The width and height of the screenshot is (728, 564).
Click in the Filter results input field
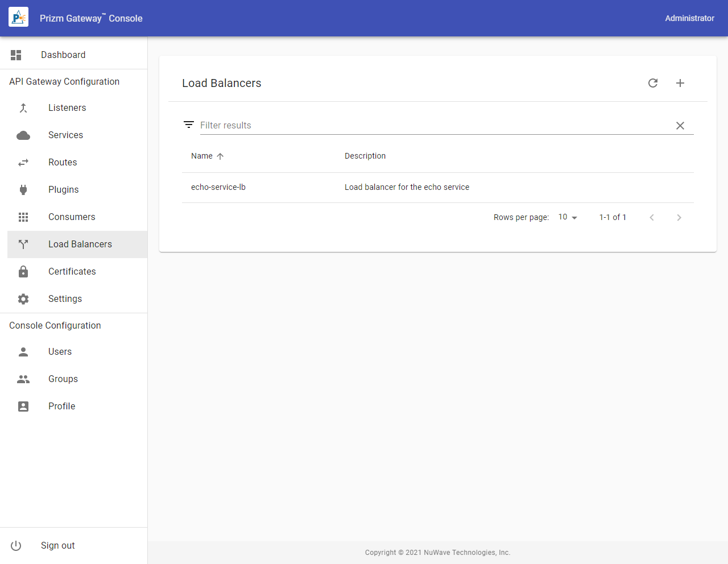(x=432, y=125)
